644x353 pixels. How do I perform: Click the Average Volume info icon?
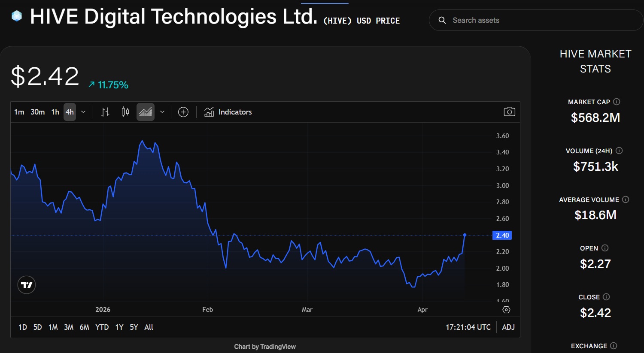(626, 199)
